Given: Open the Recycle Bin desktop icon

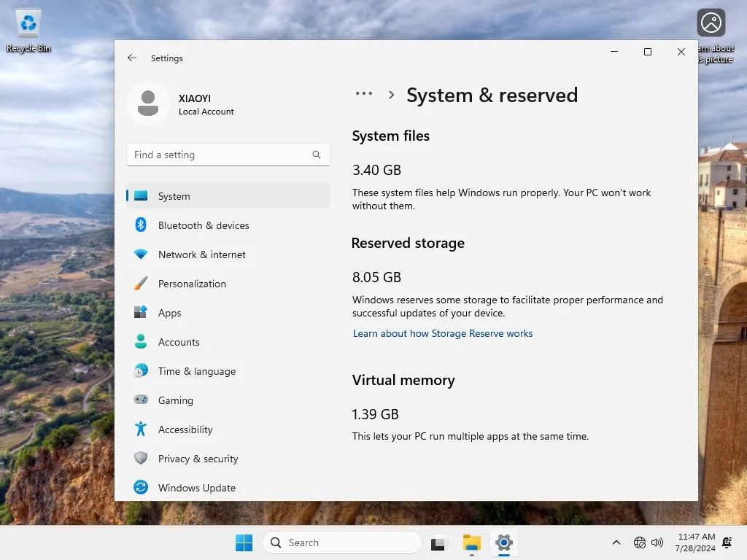Looking at the screenshot, I should tap(28, 31).
